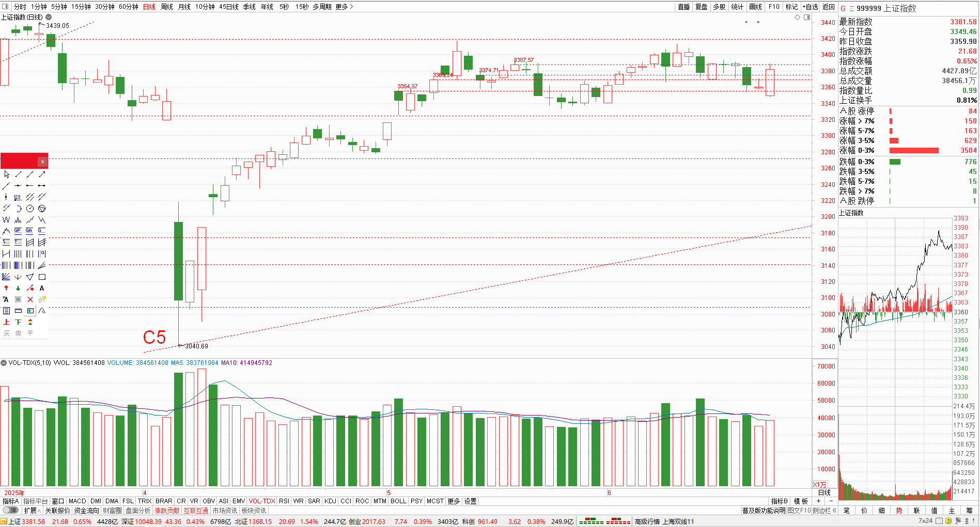Open the 更多 indicators menu

(x=454, y=501)
